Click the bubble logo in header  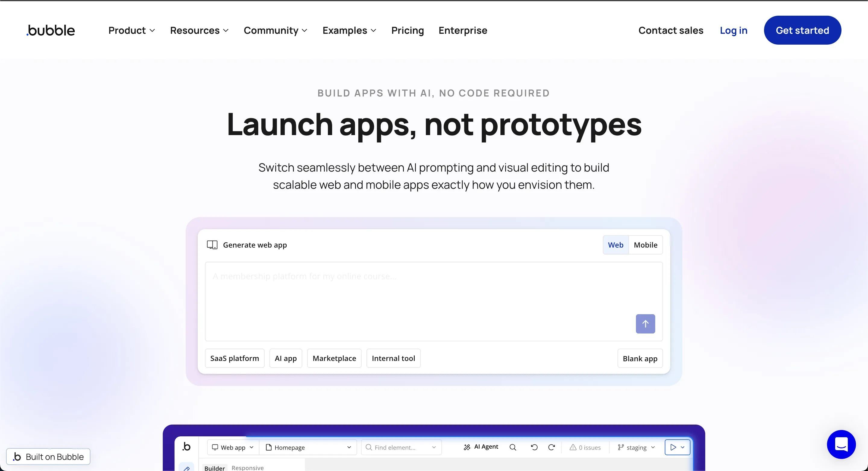[51, 30]
